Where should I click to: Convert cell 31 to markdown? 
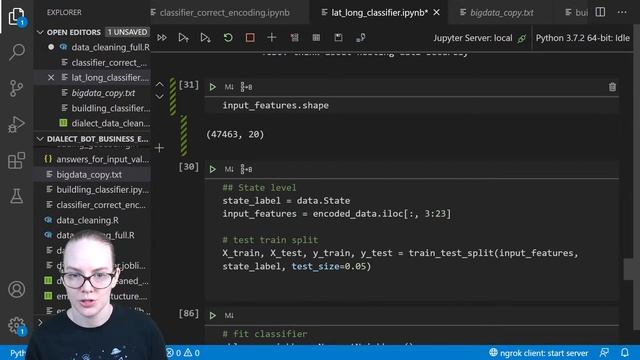click(229, 87)
